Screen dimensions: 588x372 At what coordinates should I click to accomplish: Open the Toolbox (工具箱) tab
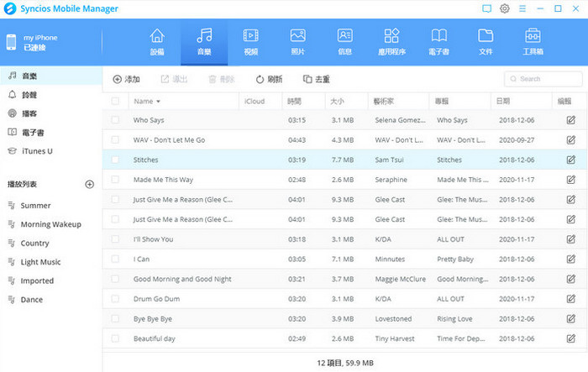click(x=533, y=42)
